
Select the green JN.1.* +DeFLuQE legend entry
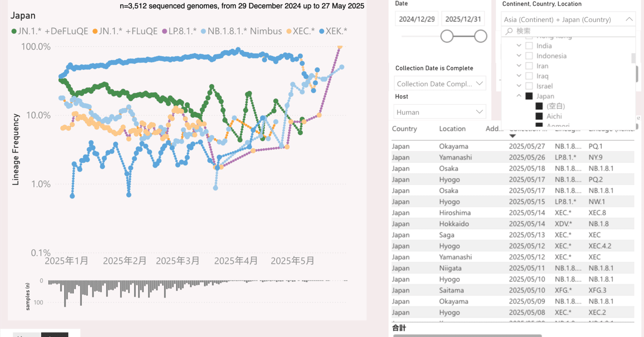pyautogui.click(x=49, y=31)
